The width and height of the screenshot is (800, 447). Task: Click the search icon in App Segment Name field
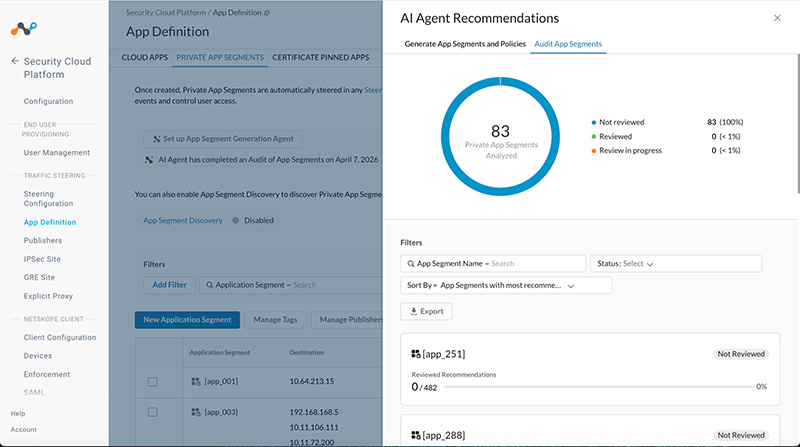click(411, 264)
